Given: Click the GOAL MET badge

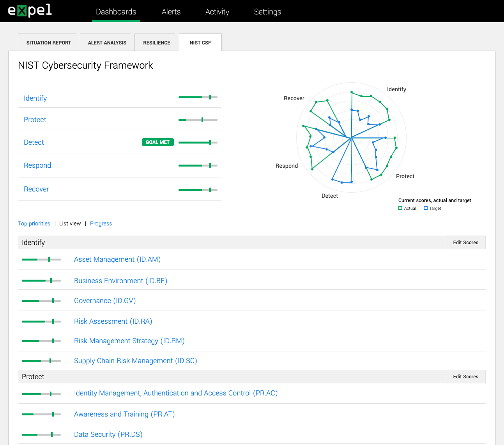Looking at the screenshot, I should [157, 142].
